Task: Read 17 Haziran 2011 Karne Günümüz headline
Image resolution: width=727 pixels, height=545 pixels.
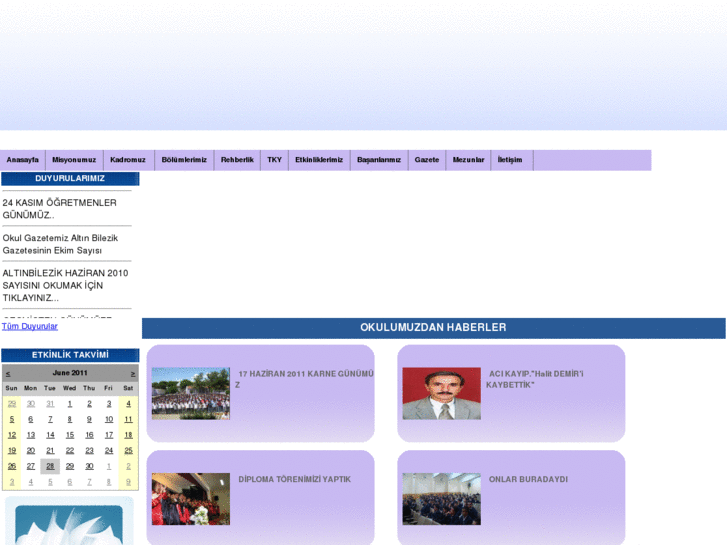Action: pos(304,379)
